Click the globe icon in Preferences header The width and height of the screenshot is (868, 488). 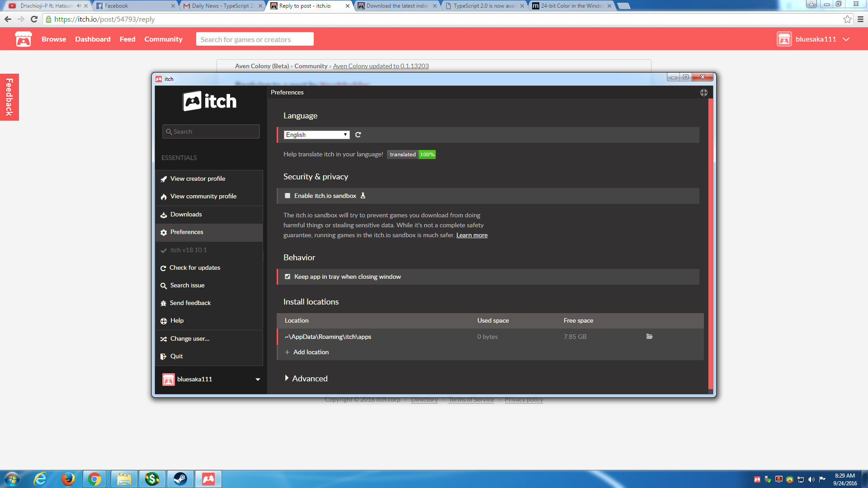704,93
